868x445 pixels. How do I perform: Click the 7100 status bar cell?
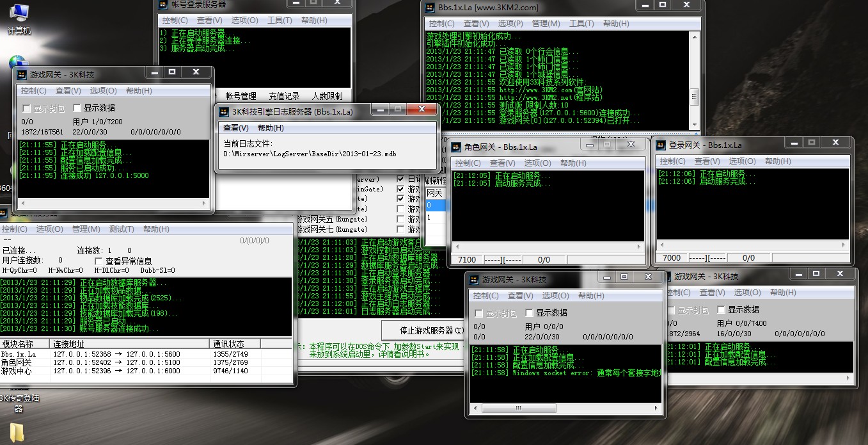point(467,259)
